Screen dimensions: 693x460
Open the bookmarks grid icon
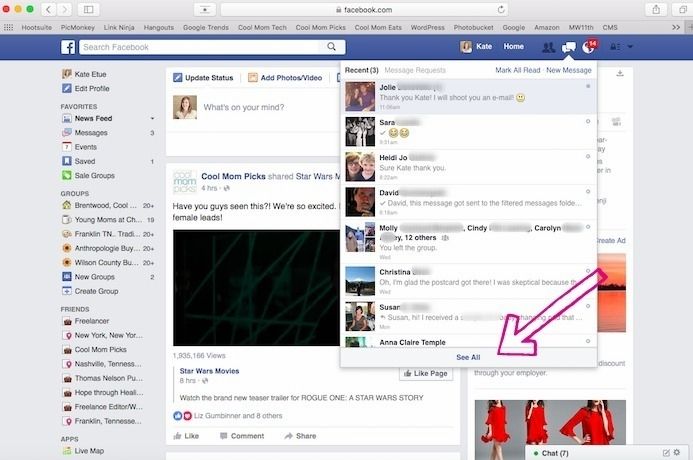point(8,27)
